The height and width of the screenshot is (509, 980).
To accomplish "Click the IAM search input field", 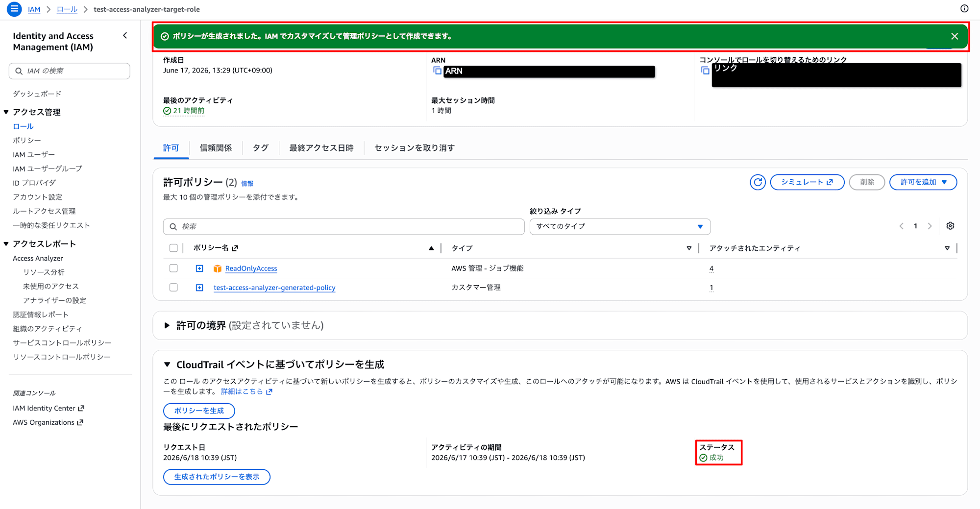I will 69,71.
